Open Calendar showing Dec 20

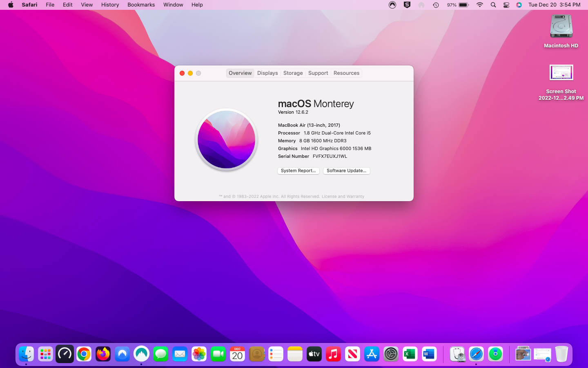coord(237,354)
